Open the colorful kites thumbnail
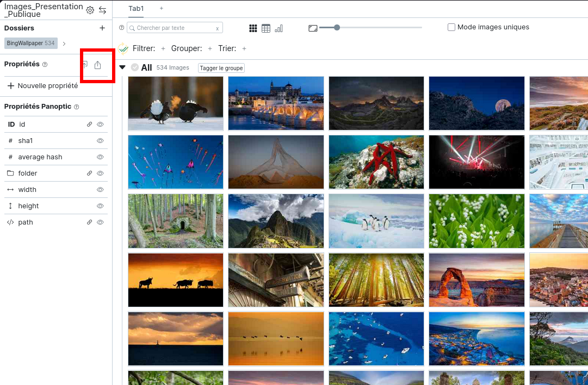Screen dimensions: 588x385 pyautogui.click(x=176, y=163)
